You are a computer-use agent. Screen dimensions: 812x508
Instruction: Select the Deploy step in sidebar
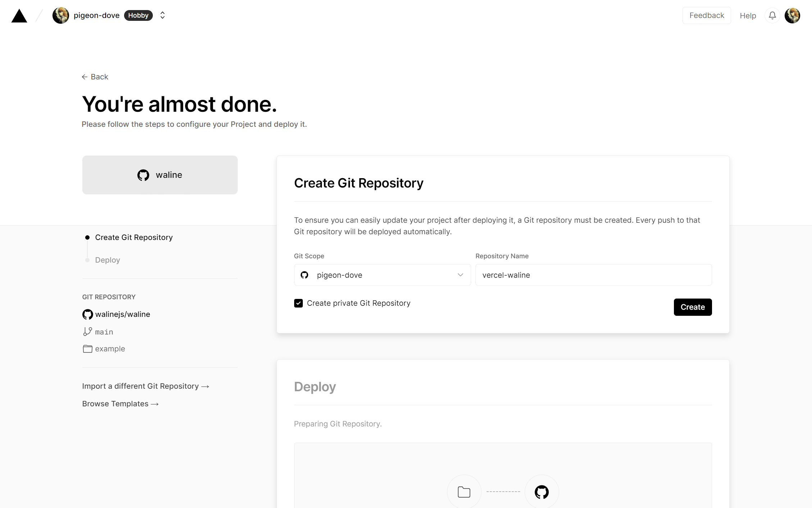coord(108,260)
